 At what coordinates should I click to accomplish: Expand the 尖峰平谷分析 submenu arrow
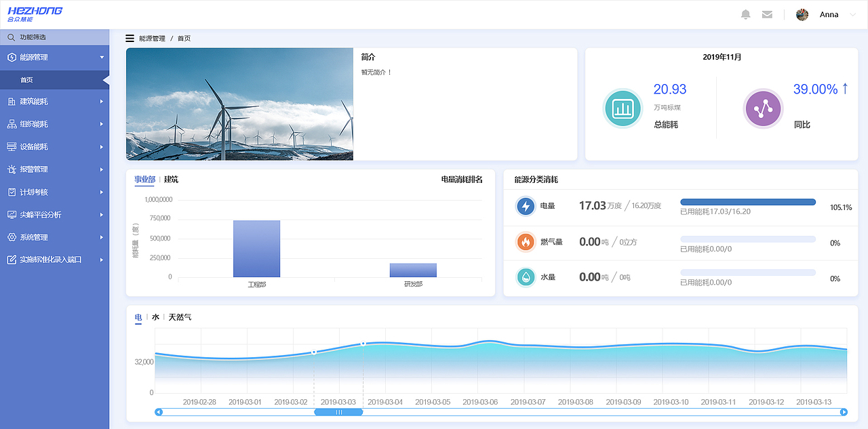101,215
